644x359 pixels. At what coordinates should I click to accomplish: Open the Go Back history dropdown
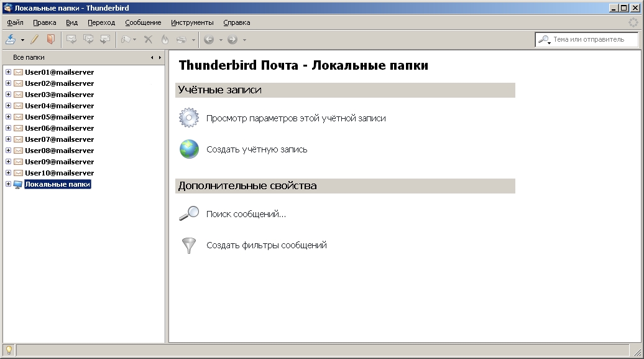click(221, 40)
